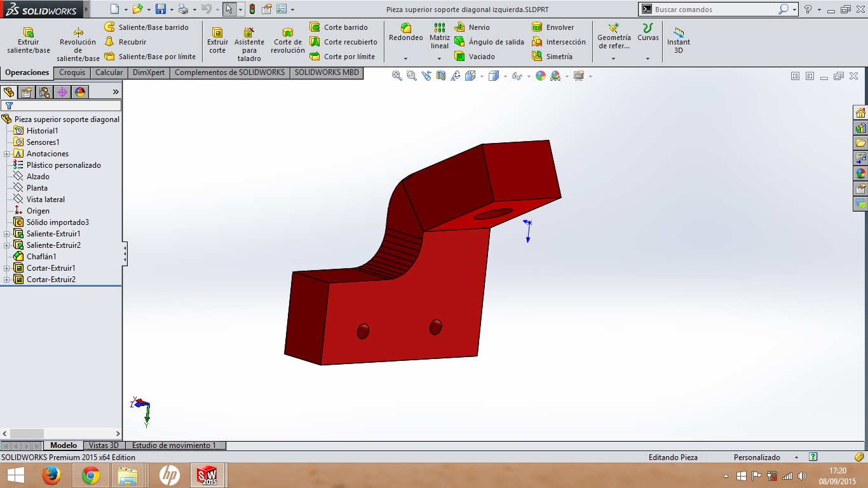
Task: Select Corte de revolución
Action: pyautogui.click(x=288, y=41)
